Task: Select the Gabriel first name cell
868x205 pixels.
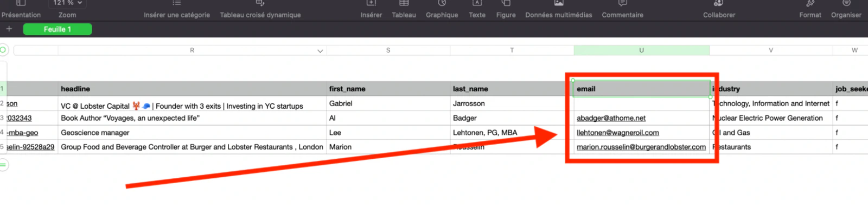Action: click(388, 103)
